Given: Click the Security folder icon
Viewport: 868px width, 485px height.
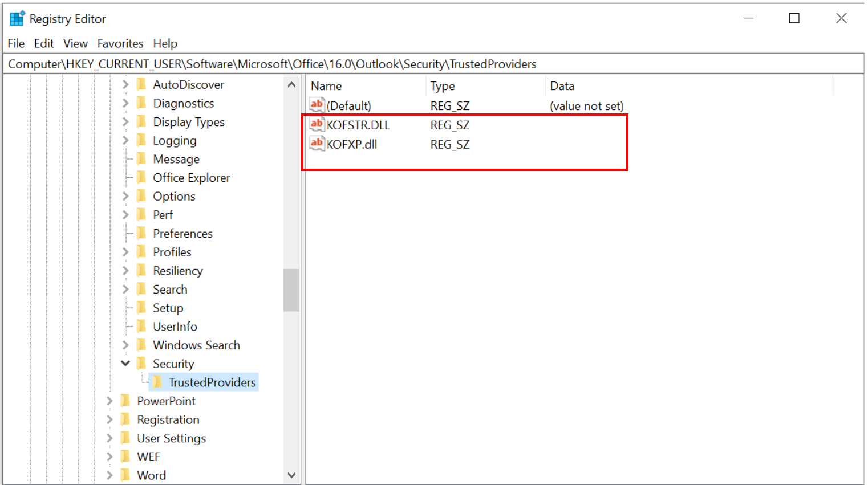Looking at the screenshot, I should (141, 364).
